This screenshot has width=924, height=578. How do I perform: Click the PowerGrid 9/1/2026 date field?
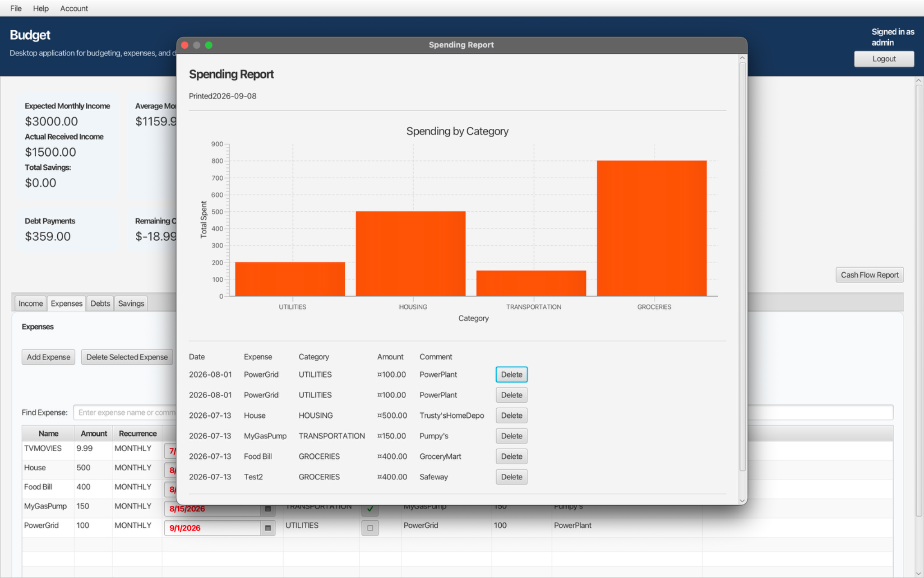coord(212,528)
